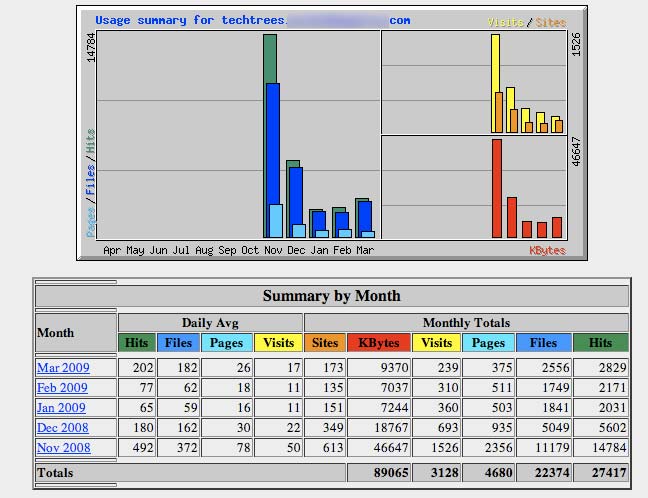
Task: Click the green Daily Avg Hits header
Action: 137,343
